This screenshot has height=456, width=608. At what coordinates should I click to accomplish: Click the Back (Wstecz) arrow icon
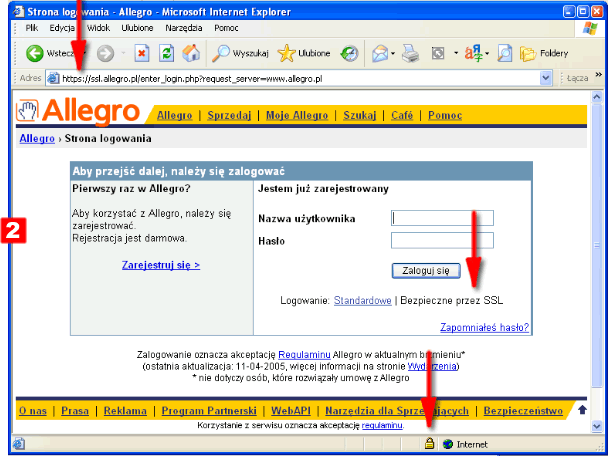[35, 53]
